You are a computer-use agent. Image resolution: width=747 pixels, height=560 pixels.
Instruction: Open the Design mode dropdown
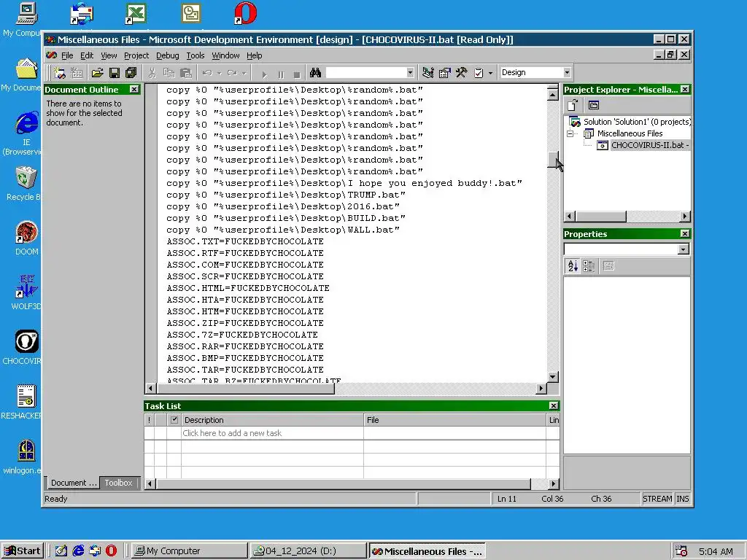pyautogui.click(x=567, y=72)
